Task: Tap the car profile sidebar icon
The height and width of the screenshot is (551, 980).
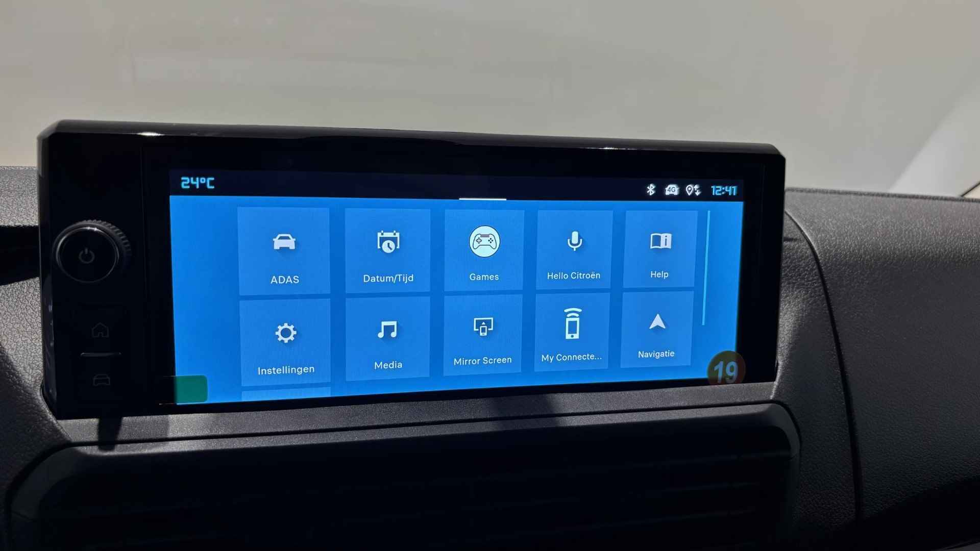Action: coord(101,379)
